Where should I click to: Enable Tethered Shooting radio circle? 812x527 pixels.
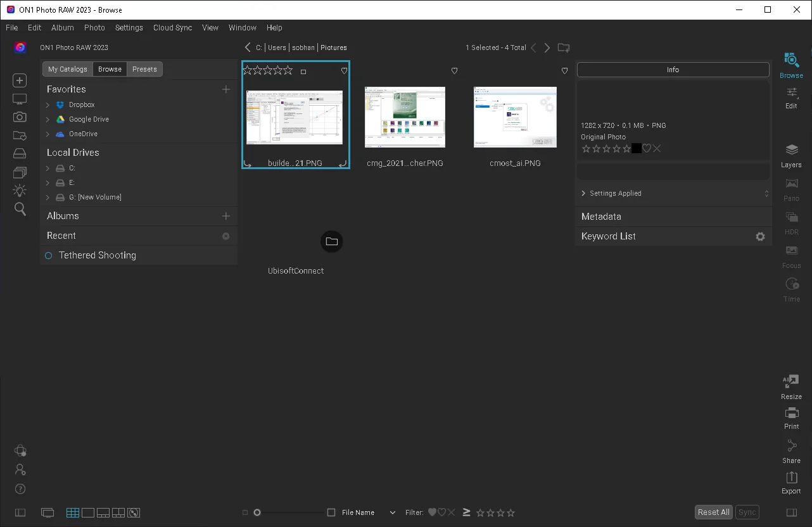tap(49, 255)
